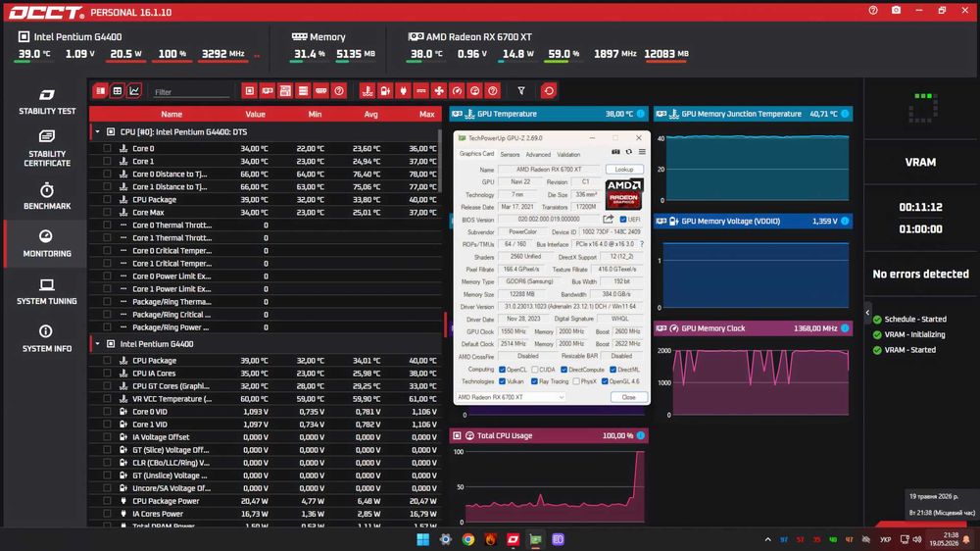The image size is (980, 551).
Task: Open the Benchmark section
Action: (x=47, y=196)
